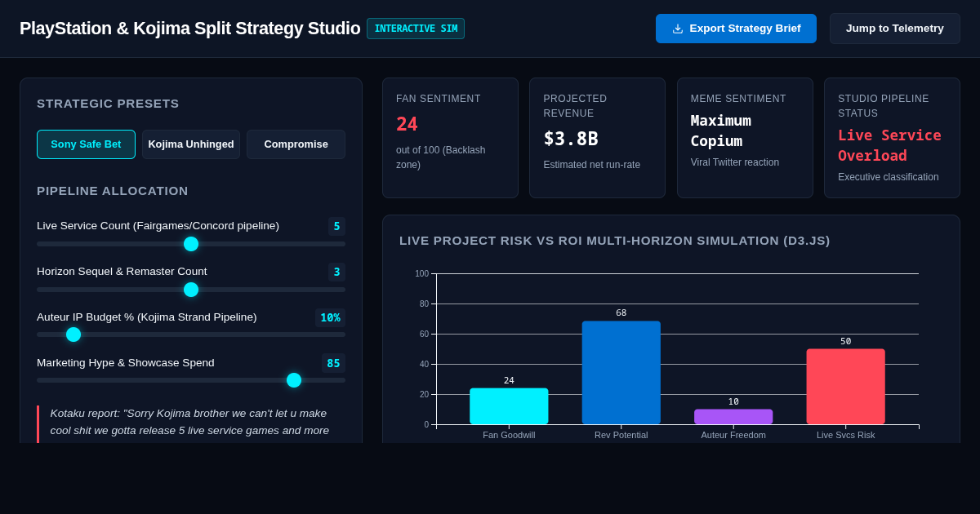Image resolution: width=980 pixels, height=514 pixels.
Task: Click Export Strategy Brief button
Action: (x=736, y=29)
